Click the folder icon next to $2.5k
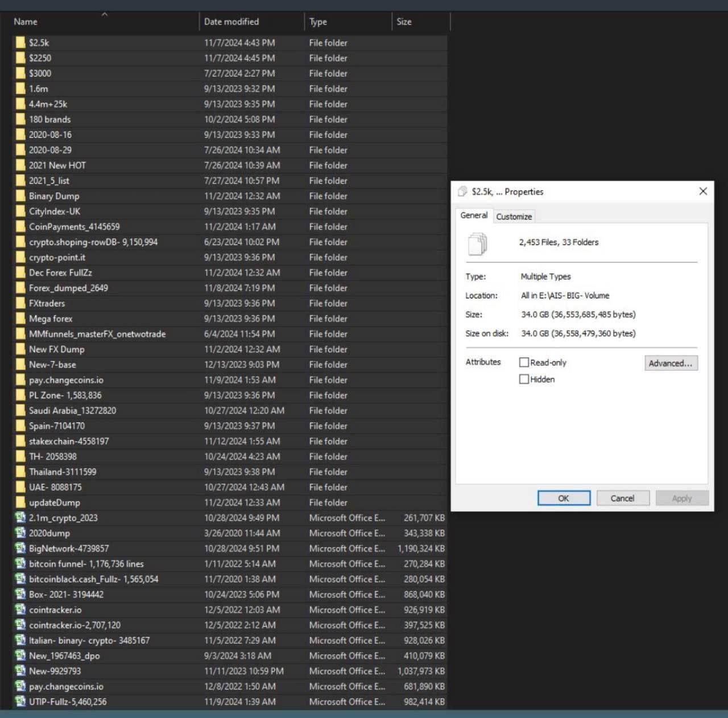 [20, 43]
